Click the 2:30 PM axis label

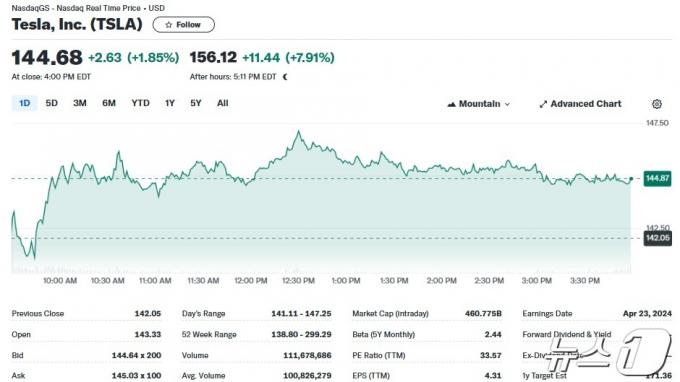489,281
